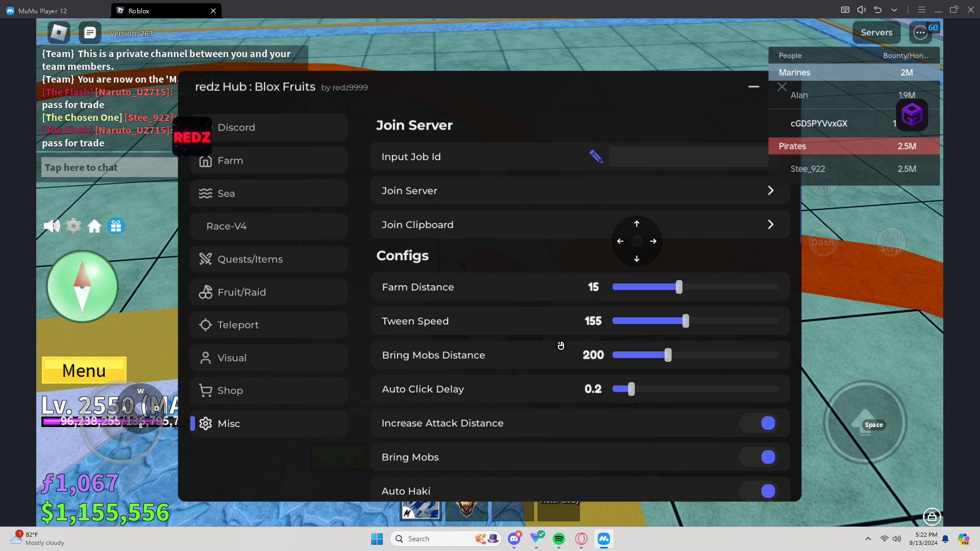Open Roblox more options ellipsis icon

[x=920, y=33]
